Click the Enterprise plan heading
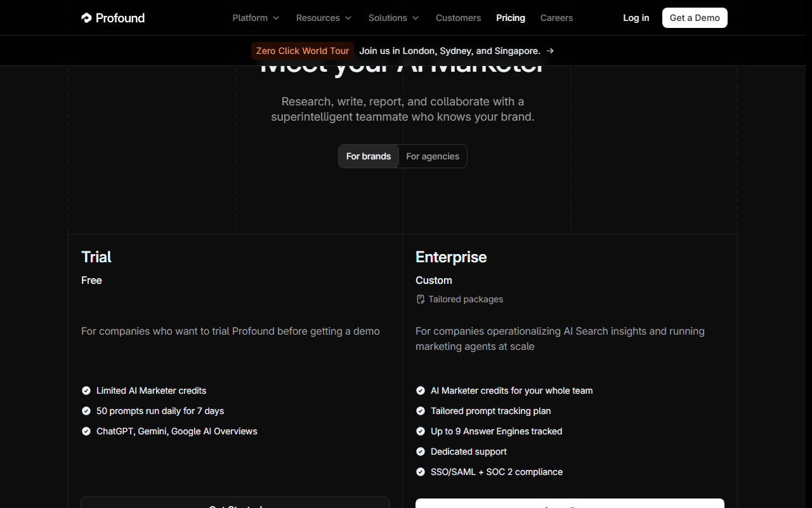The image size is (812, 508). tap(451, 257)
